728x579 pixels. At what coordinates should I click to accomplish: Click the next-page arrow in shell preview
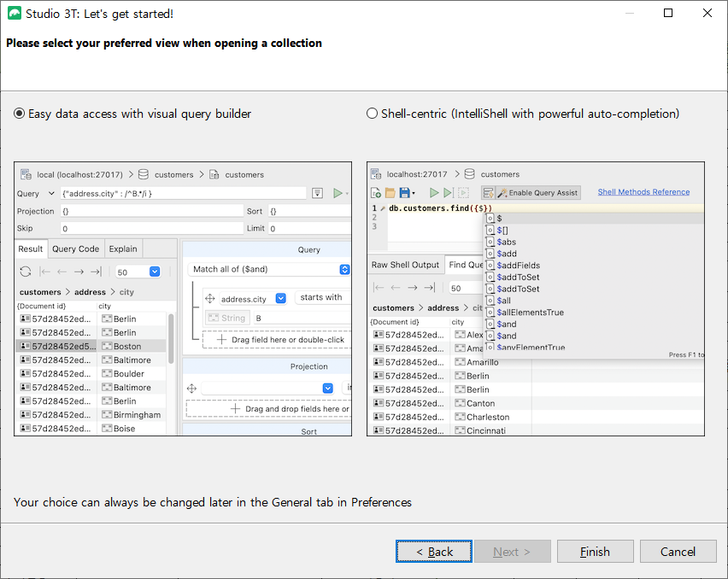click(x=413, y=288)
